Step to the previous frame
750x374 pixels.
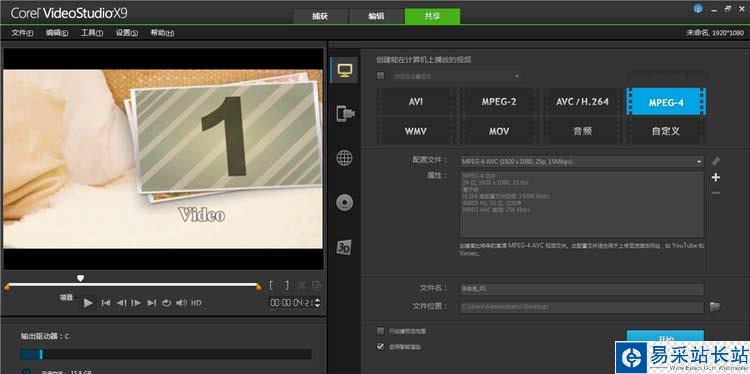click(x=121, y=303)
